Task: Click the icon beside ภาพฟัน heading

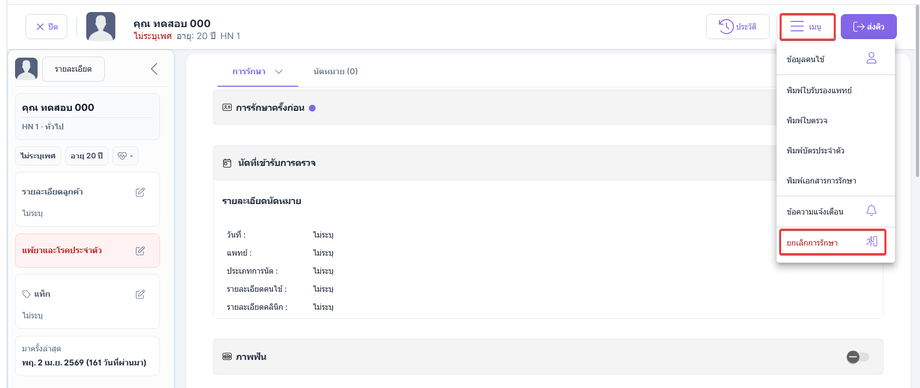Action: 227,356
